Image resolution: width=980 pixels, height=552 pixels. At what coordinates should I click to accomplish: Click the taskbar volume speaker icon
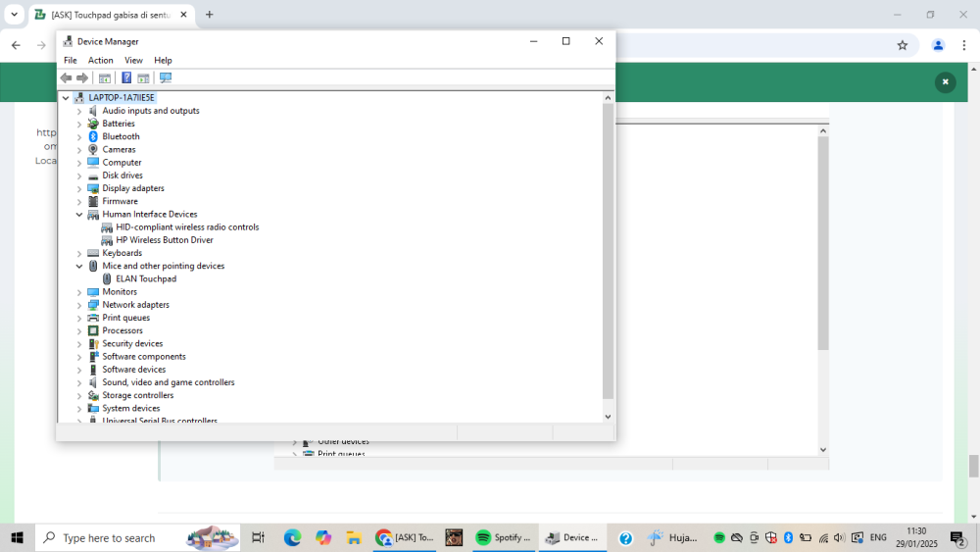point(840,537)
